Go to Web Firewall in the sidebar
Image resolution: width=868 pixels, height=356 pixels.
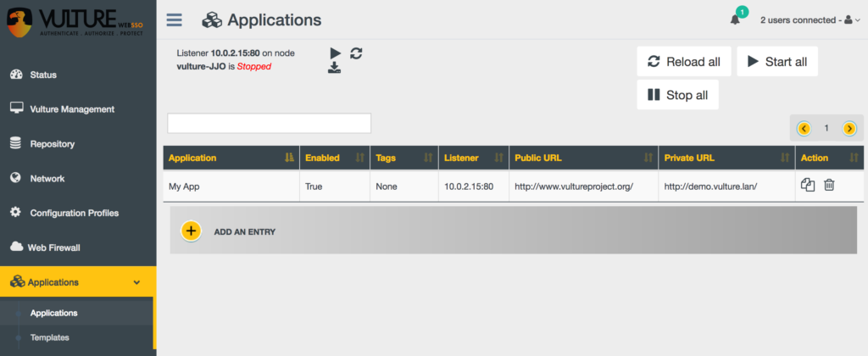pyautogui.click(x=55, y=248)
